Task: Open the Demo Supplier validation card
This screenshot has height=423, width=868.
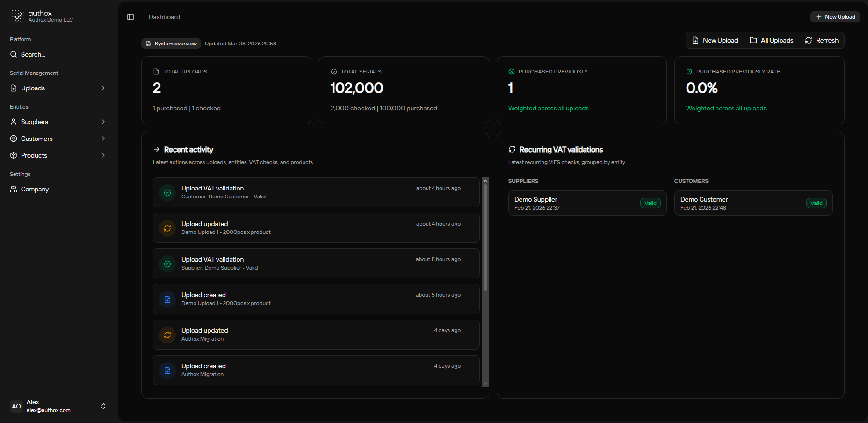Action: pos(587,203)
